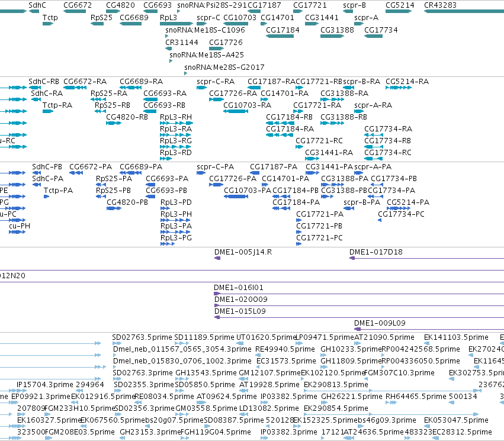Screen dimensions: 504x441
Task: Select the EC28312.5prime EST label
Action: tap(462, 432)
